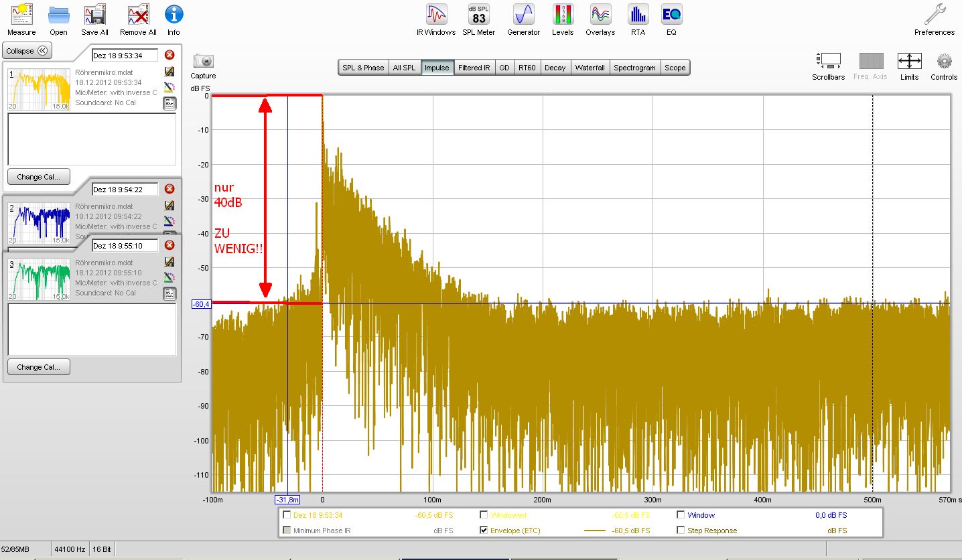The image size is (962, 560).
Task: Enable the Step Response checkbox
Action: point(681,531)
